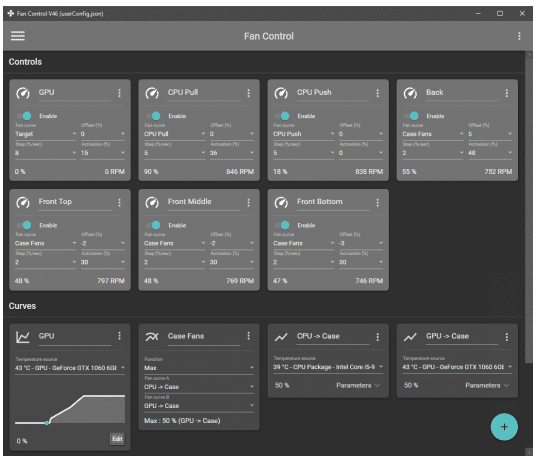Image resolution: width=536 pixels, height=460 pixels.
Task: Open options menu for Back card
Action: [507, 93]
